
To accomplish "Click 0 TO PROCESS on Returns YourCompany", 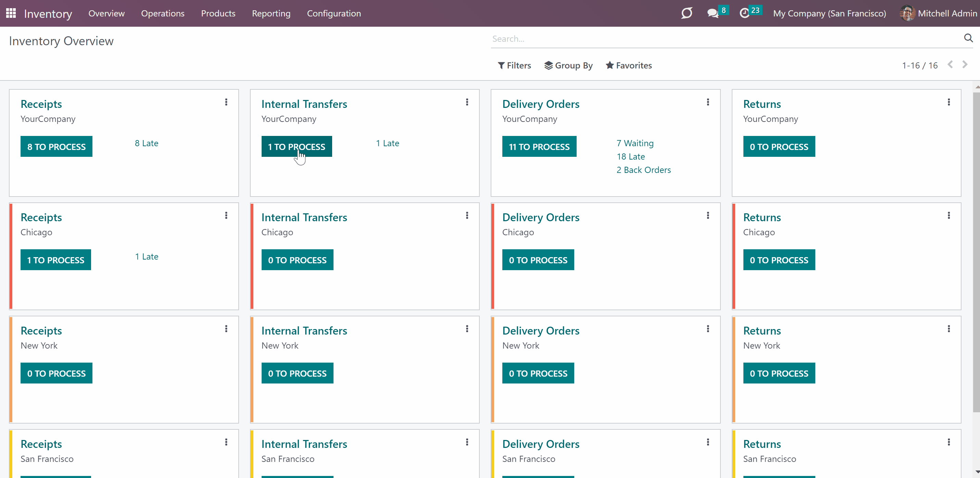I will [x=779, y=147].
